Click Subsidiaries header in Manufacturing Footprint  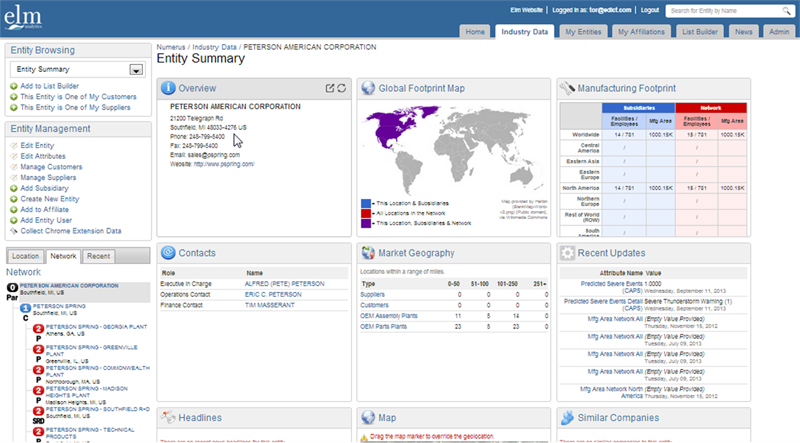pyautogui.click(x=639, y=108)
